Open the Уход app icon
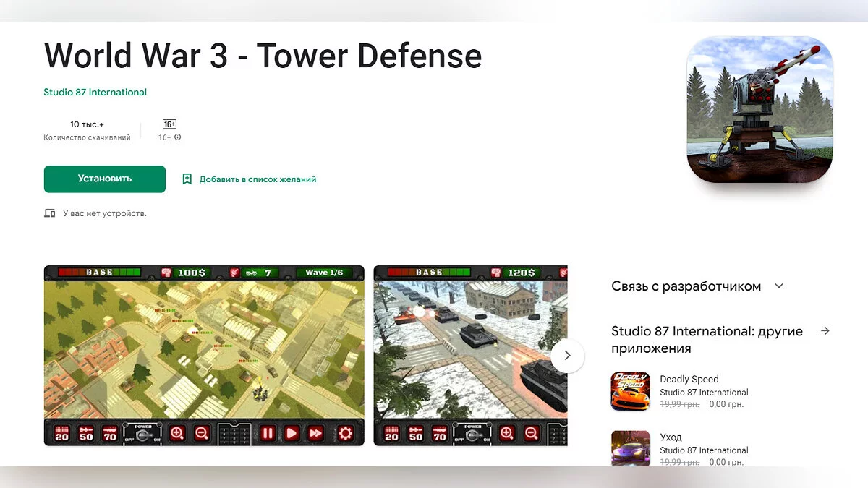 click(x=631, y=448)
